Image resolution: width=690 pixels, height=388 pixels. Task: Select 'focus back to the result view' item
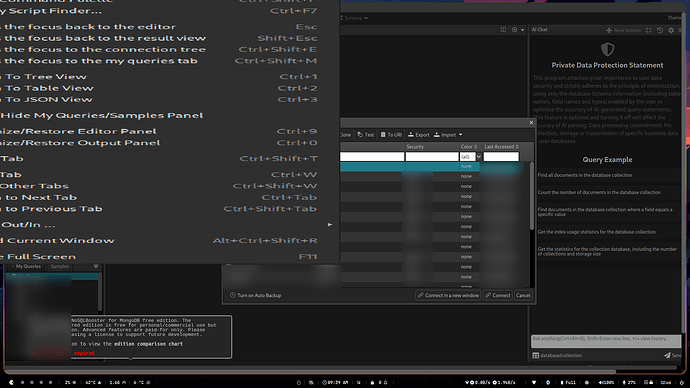[x=169, y=38]
